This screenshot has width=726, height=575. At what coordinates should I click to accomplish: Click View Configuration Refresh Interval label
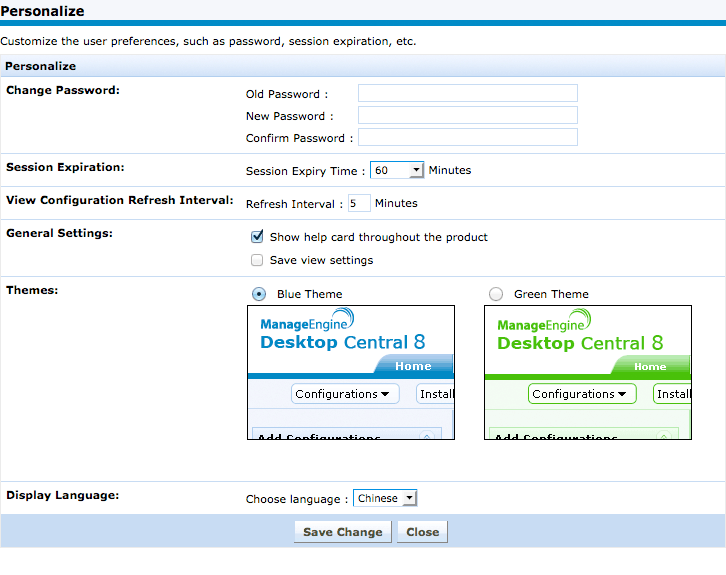[x=120, y=200]
